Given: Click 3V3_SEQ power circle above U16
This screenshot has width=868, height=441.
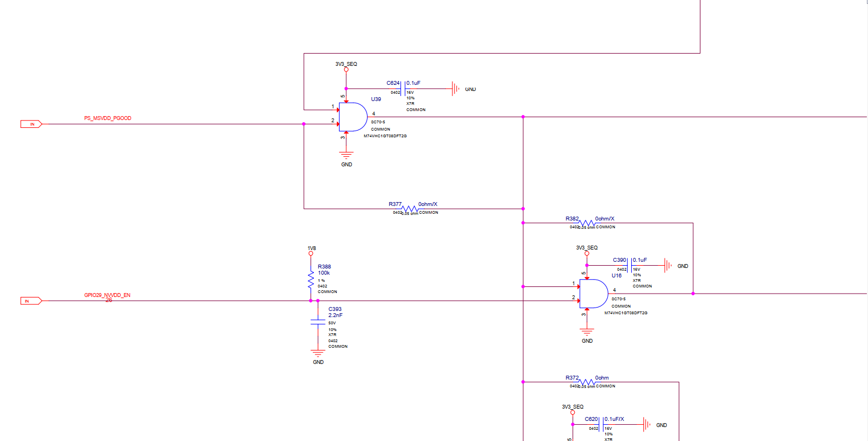Looking at the screenshot, I should click(x=586, y=253).
